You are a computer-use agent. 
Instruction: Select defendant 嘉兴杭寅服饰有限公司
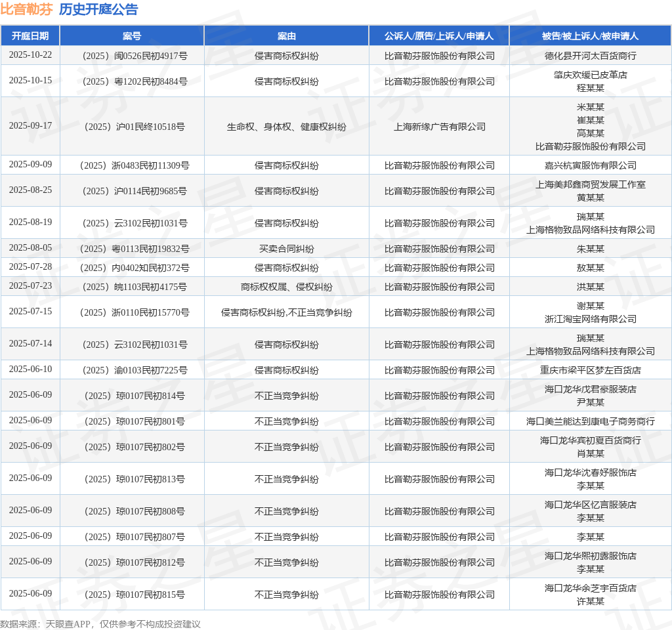click(590, 165)
